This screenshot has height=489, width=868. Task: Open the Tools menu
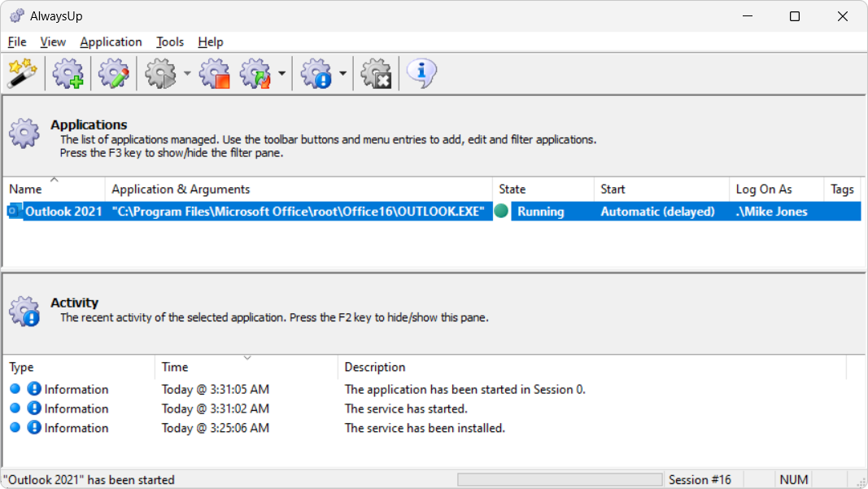[170, 42]
